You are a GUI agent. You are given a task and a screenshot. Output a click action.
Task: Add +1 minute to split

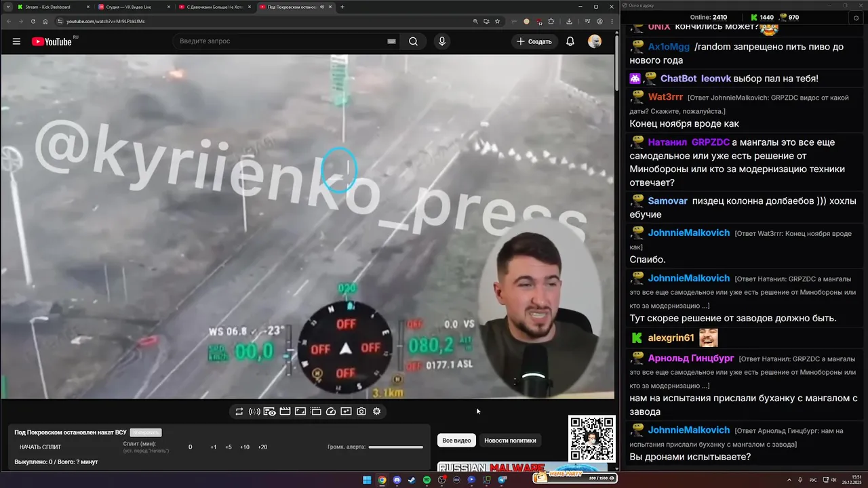coord(214,447)
